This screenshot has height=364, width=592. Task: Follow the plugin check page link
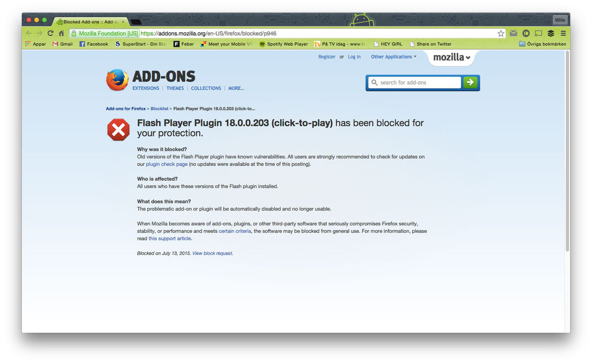167,164
